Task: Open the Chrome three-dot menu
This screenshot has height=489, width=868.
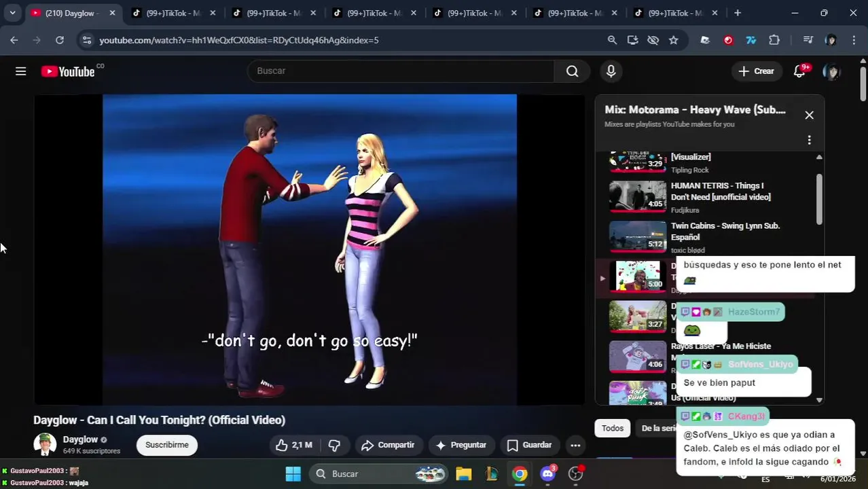Action: [853, 40]
